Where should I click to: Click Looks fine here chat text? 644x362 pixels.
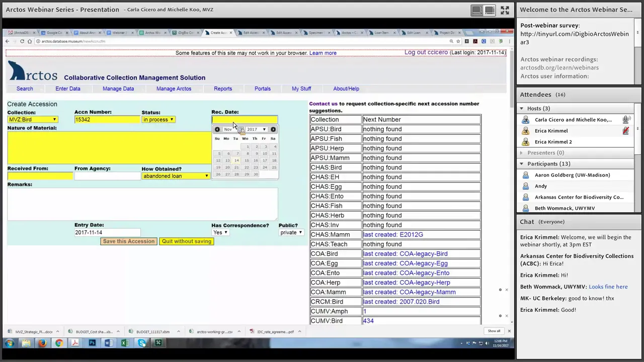608,287
